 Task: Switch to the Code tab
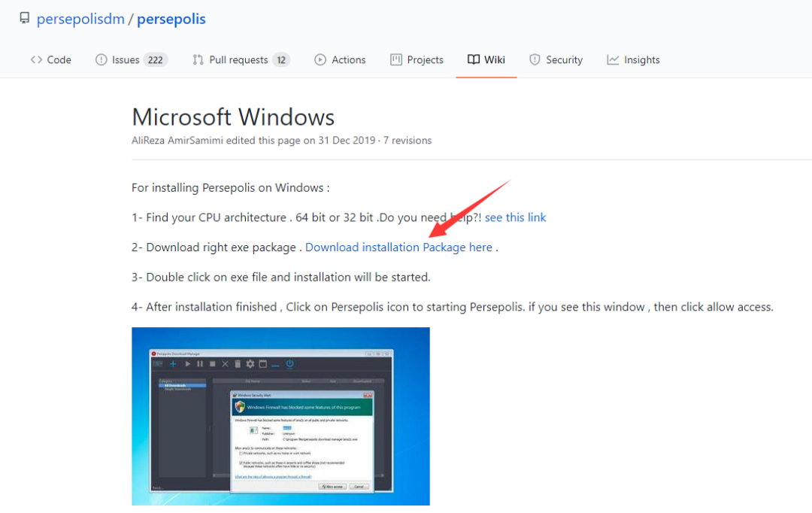[x=51, y=59]
